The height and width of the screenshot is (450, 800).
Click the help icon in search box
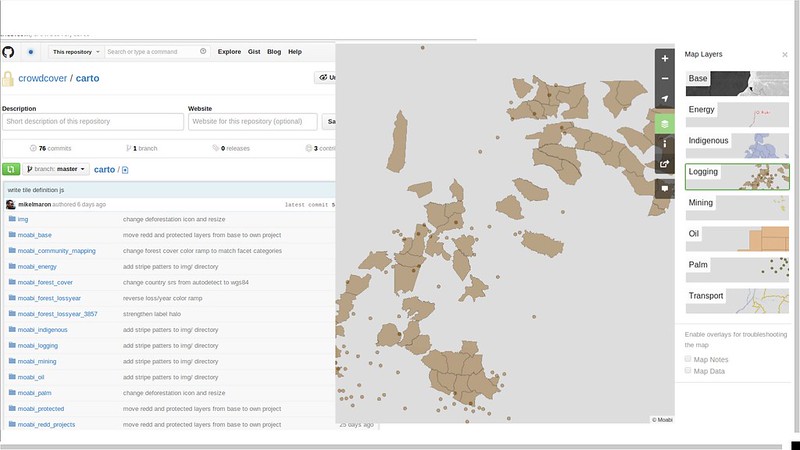click(x=203, y=51)
